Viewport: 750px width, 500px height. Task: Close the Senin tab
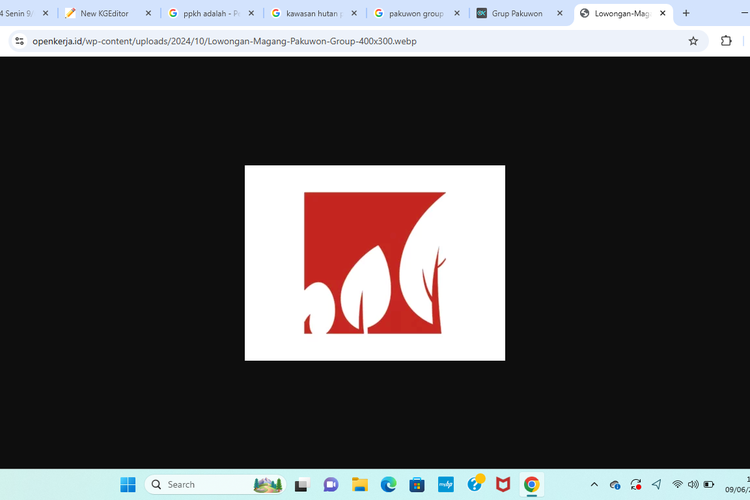(x=45, y=13)
